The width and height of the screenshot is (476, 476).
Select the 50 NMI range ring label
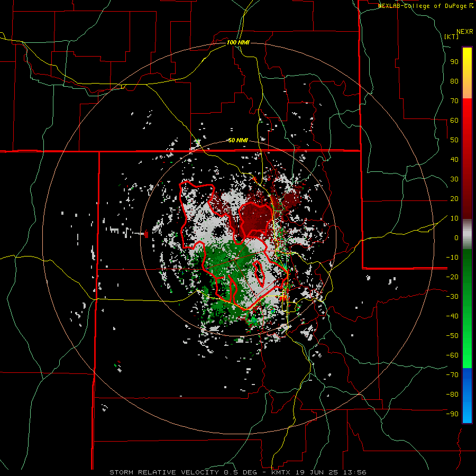tap(238, 140)
